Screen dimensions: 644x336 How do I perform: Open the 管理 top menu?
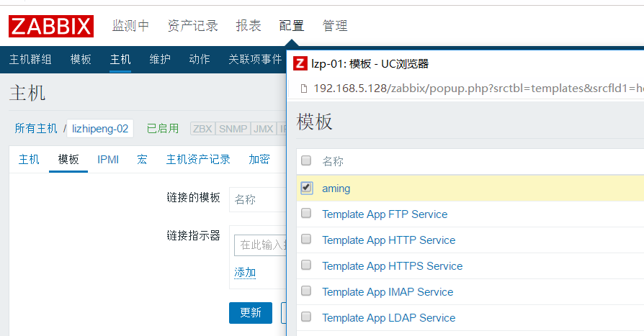pyautogui.click(x=335, y=26)
